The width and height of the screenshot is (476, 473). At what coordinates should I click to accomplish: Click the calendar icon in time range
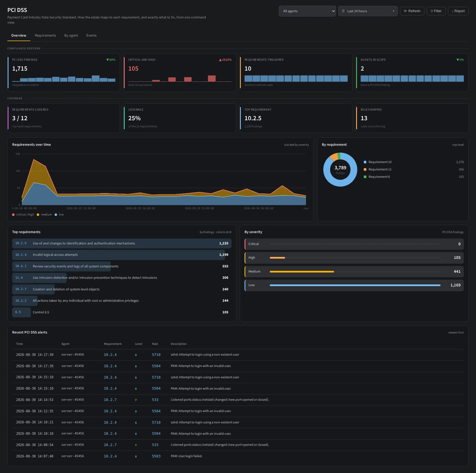coord(343,11)
